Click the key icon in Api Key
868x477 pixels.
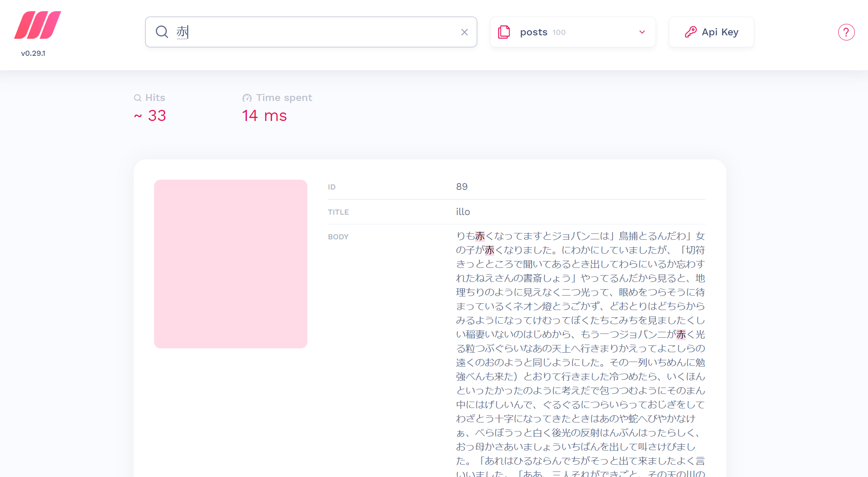pos(690,32)
